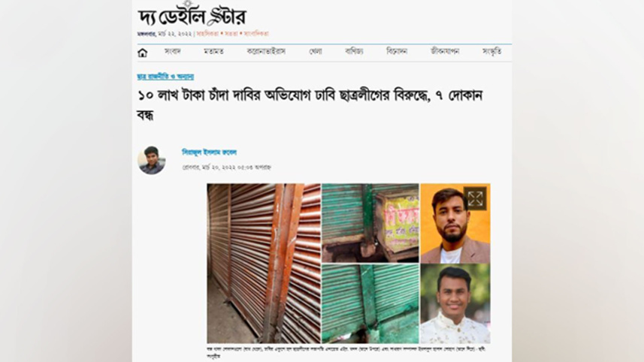Select the smiling man in white panjabi photo
The width and height of the screenshot is (644, 362).
(455, 303)
